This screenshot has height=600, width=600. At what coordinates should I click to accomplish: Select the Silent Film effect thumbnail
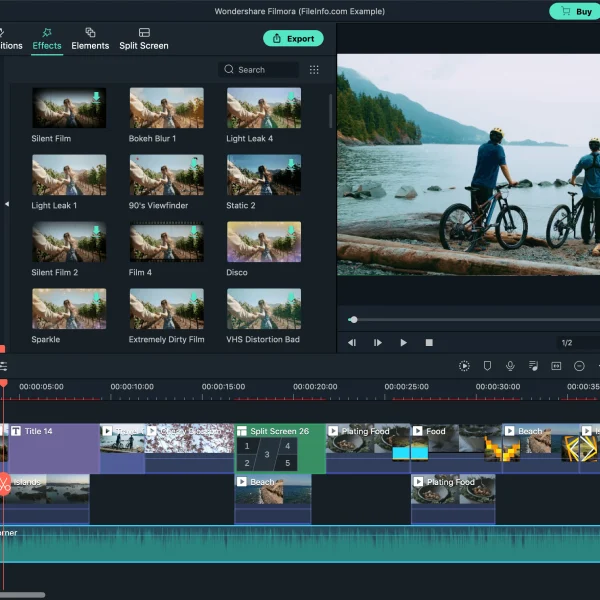pyautogui.click(x=69, y=108)
